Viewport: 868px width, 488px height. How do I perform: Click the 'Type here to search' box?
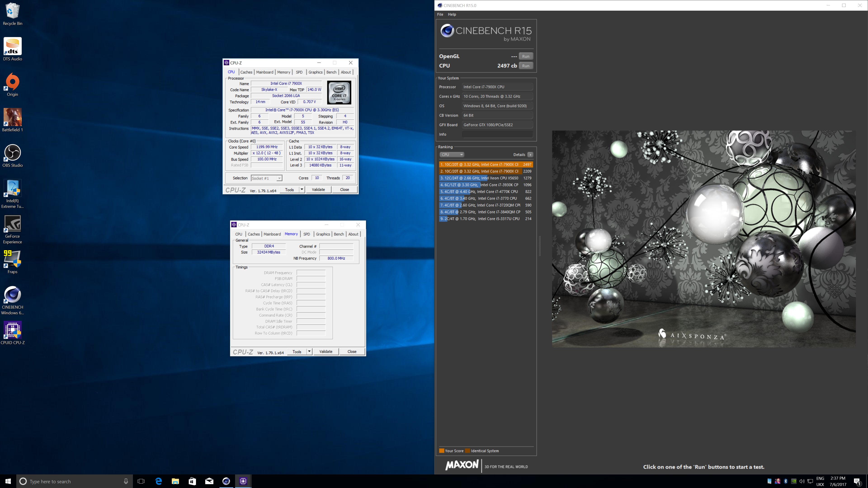74,481
